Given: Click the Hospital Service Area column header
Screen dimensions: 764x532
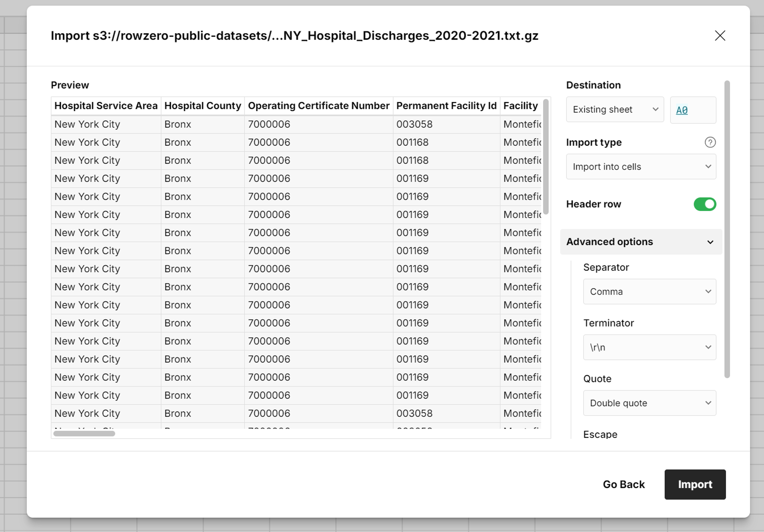Looking at the screenshot, I should [106, 106].
